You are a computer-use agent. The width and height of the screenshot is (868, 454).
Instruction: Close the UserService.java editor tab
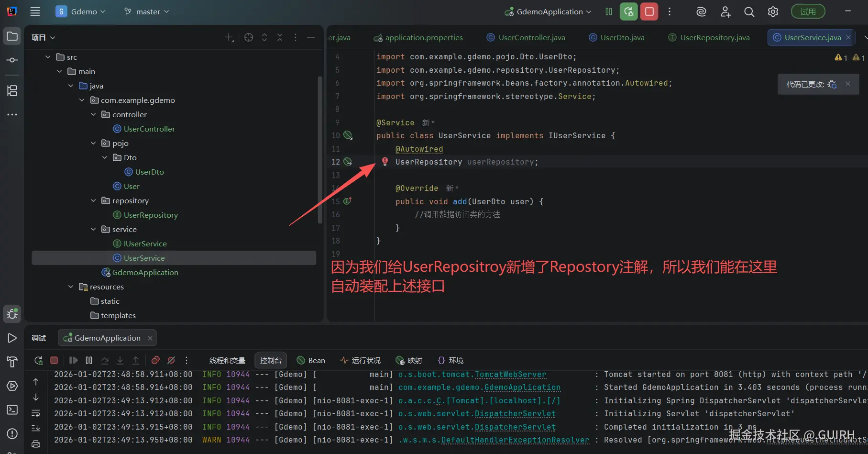(848, 37)
